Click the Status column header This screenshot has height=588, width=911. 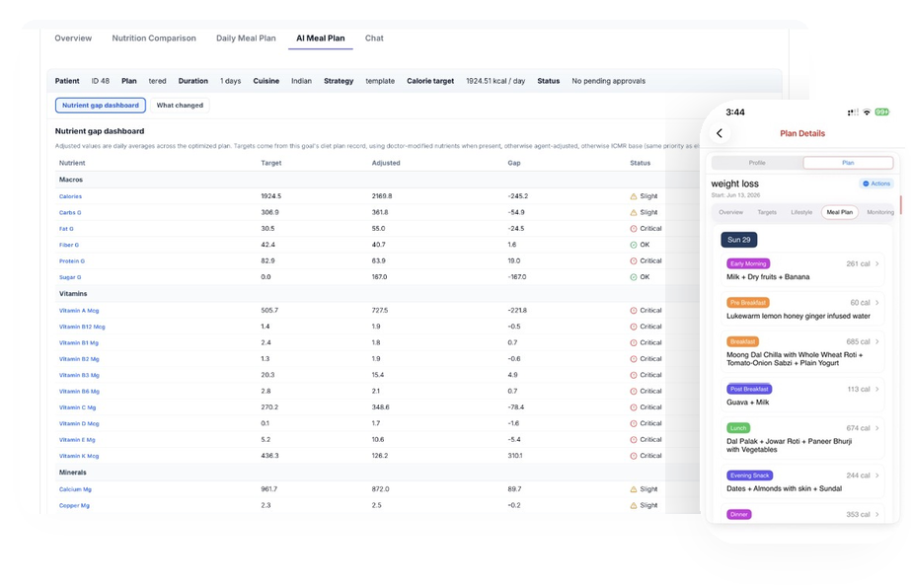pos(640,163)
